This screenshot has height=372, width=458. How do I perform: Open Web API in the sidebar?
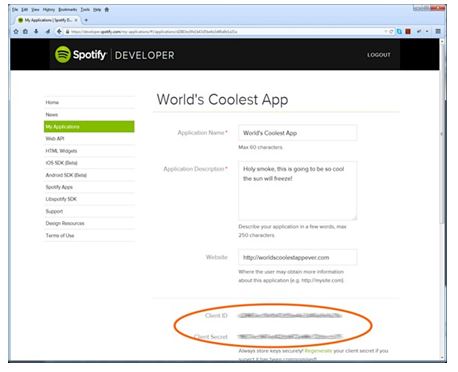(x=89, y=139)
